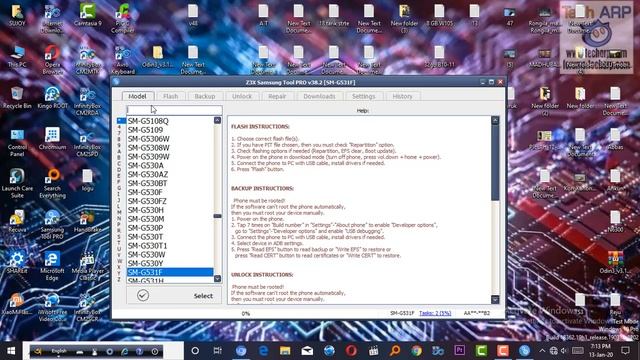640x360 pixels.
Task: Switch to the Model tab
Action: [x=138, y=96]
